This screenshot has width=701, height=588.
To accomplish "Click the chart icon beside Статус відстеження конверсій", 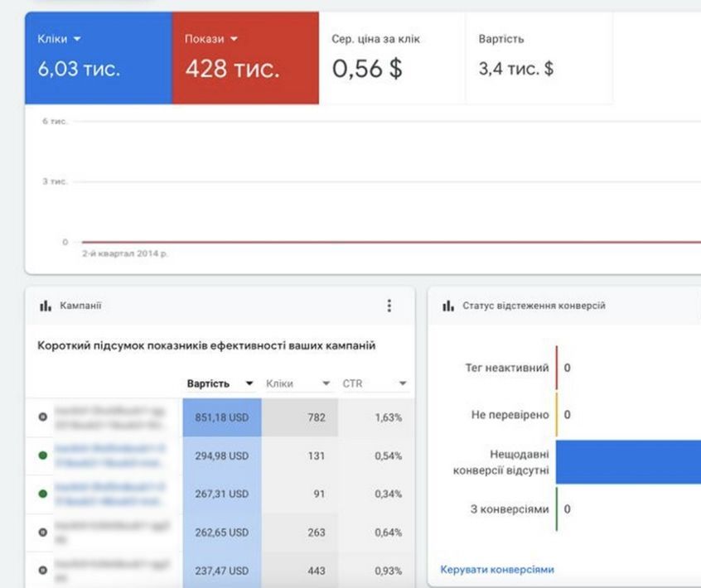I will click(448, 306).
